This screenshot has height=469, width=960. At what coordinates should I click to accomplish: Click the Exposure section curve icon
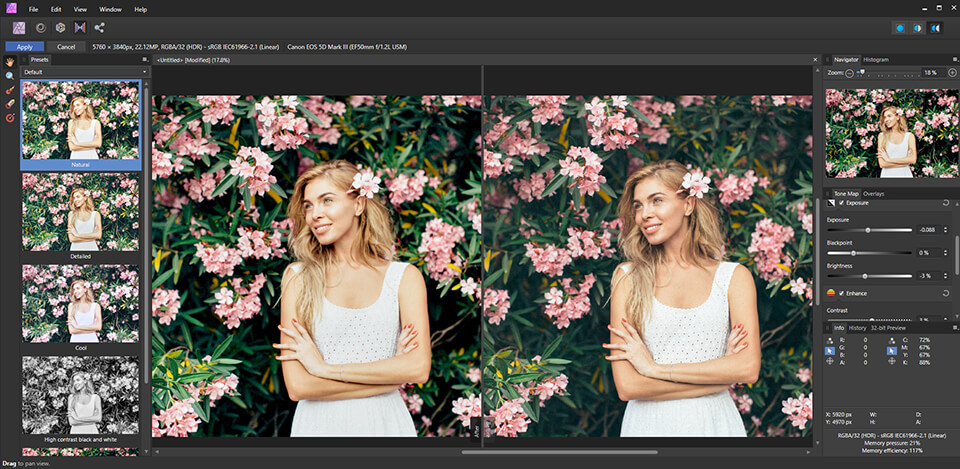pos(831,203)
